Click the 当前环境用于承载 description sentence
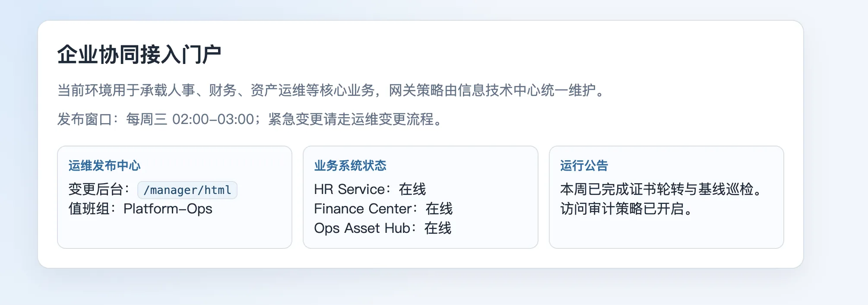868x305 pixels. pos(331,90)
